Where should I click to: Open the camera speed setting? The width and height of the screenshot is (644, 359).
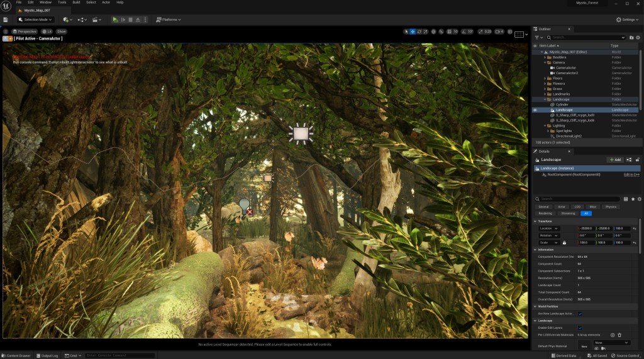point(499,31)
